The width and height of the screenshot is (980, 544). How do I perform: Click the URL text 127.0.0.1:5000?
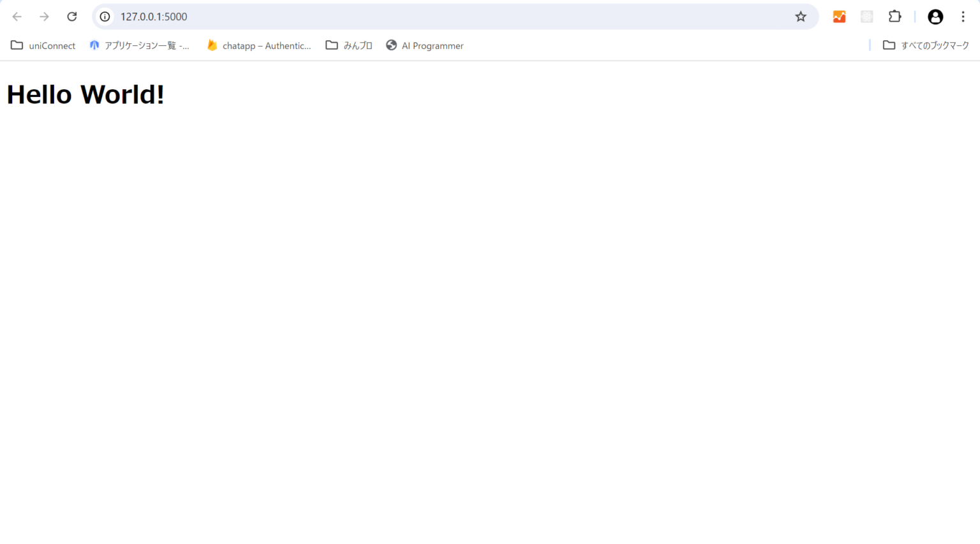152,17
